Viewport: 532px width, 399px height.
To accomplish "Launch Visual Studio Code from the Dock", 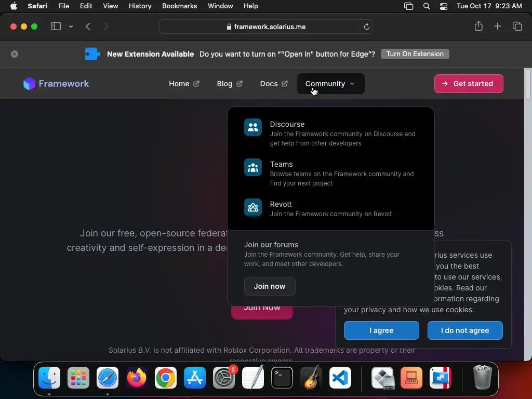I will click(x=340, y=378).
